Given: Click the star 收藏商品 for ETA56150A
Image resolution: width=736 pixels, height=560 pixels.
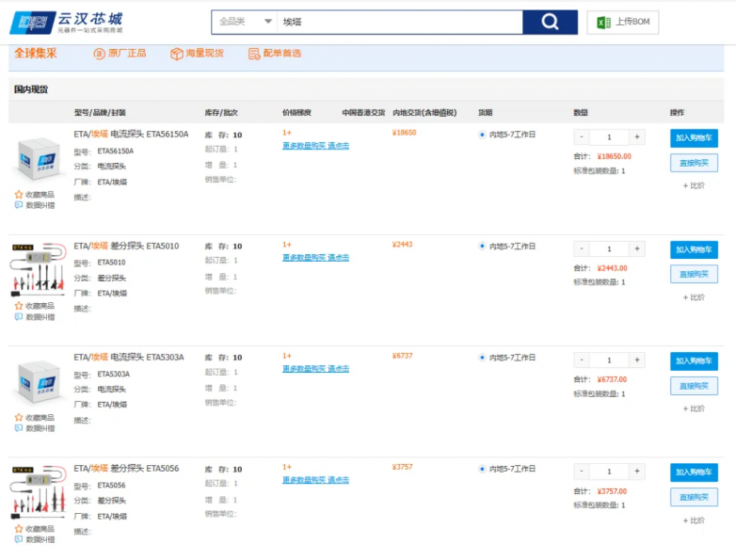Looking at the screenshot, I should (x=19, y=194).
